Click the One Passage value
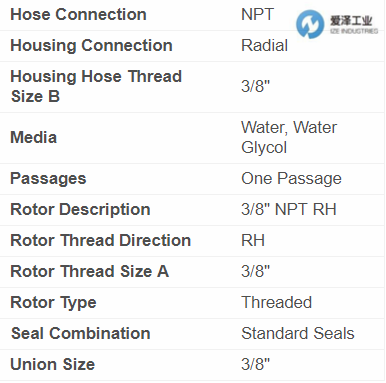 pos(291,179)
